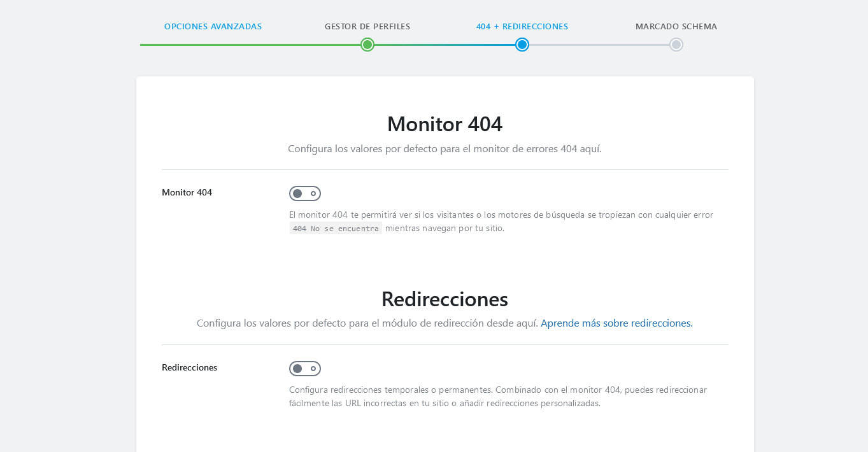Click the large Redirecciones section heading
Screen dimensions: 868x452
pyautogui.click(x=445, y=299)
